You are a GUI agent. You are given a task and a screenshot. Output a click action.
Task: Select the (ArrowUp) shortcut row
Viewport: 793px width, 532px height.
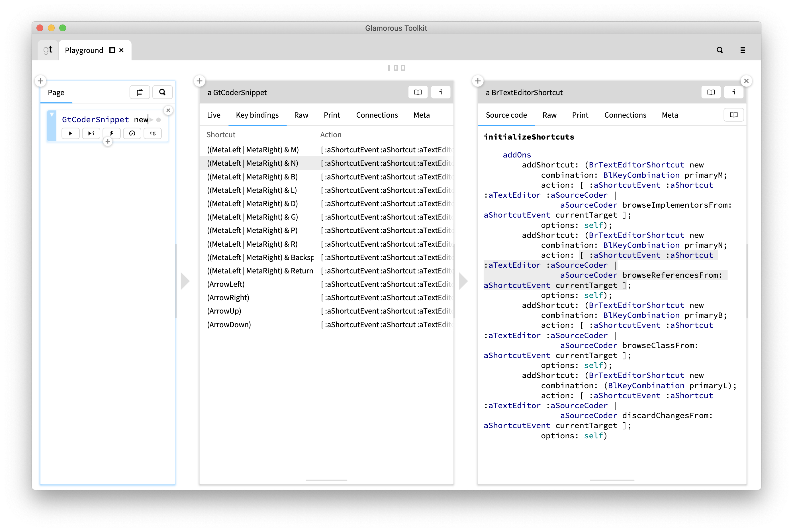(x=326, y=311)
